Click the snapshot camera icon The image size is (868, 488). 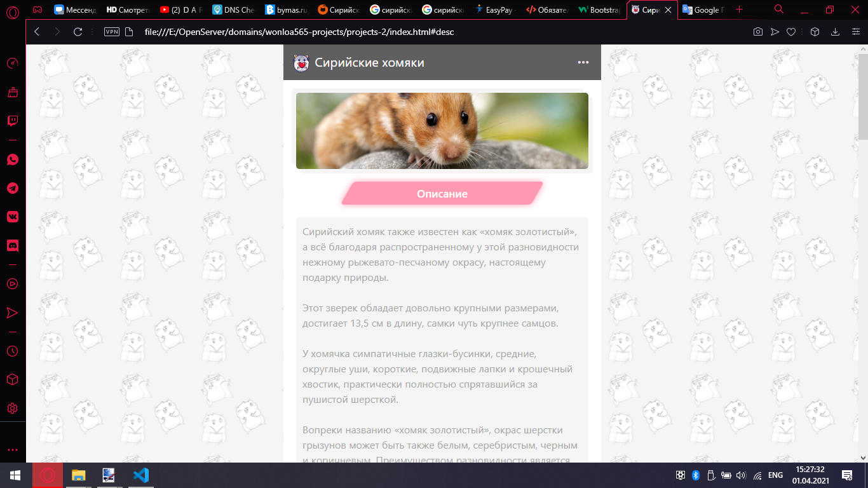tap(757, 32)
